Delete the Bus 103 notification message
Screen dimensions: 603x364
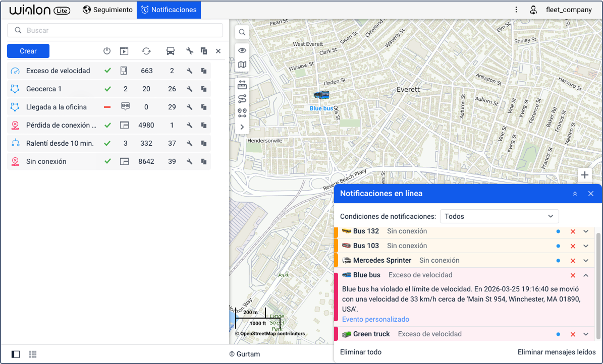pyautogui.click(x=573, y=246)
